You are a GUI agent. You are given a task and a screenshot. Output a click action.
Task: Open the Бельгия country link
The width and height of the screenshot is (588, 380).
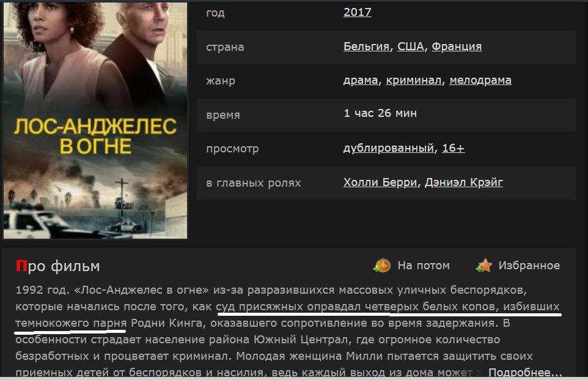366,46
